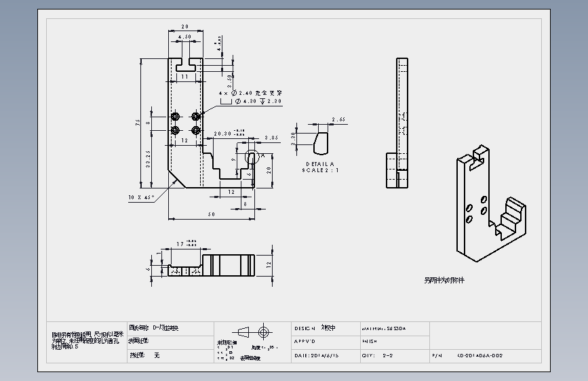Click the 4.50 slot width dimension
588x381 pixels.
tap(184, 37)
